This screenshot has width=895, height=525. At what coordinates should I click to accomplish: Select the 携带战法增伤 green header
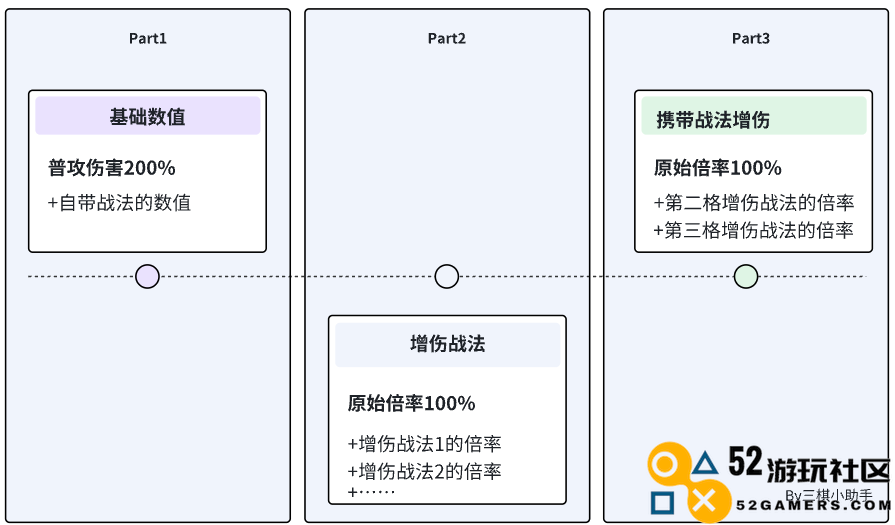pos(753,116)
